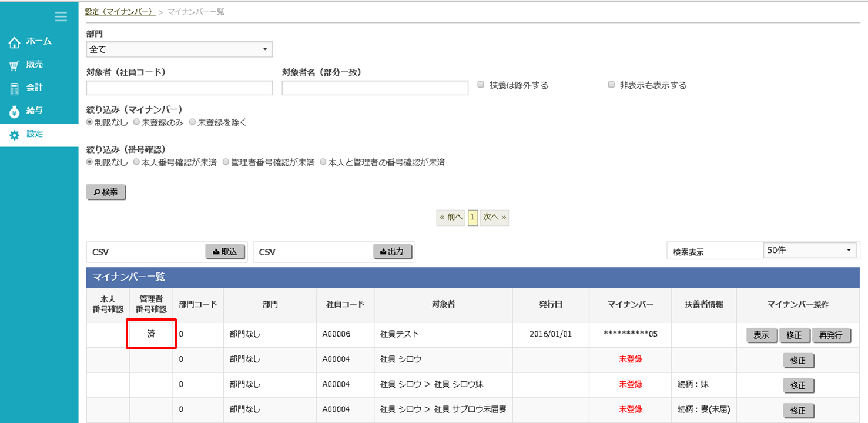Click the 設定 gear icon
Image resolution: width=868 pixels, height=423 pixels.
pyautogui.click(x=15, y=135)
